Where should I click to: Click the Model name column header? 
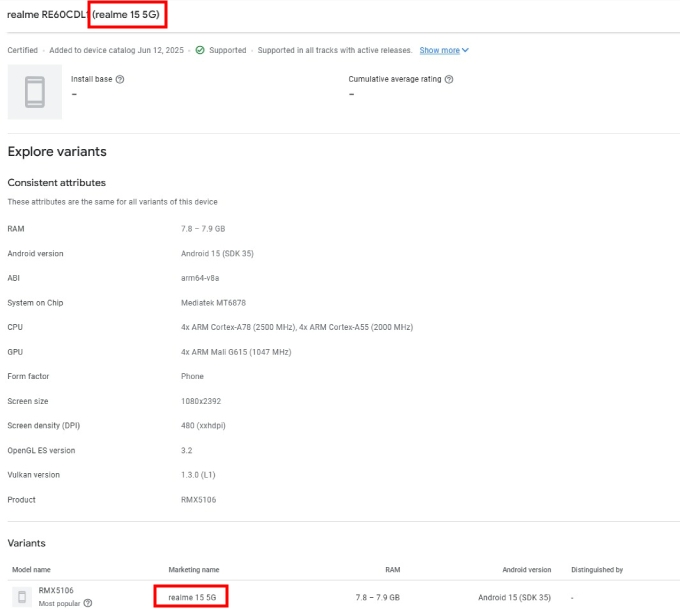tap(31, 569)
